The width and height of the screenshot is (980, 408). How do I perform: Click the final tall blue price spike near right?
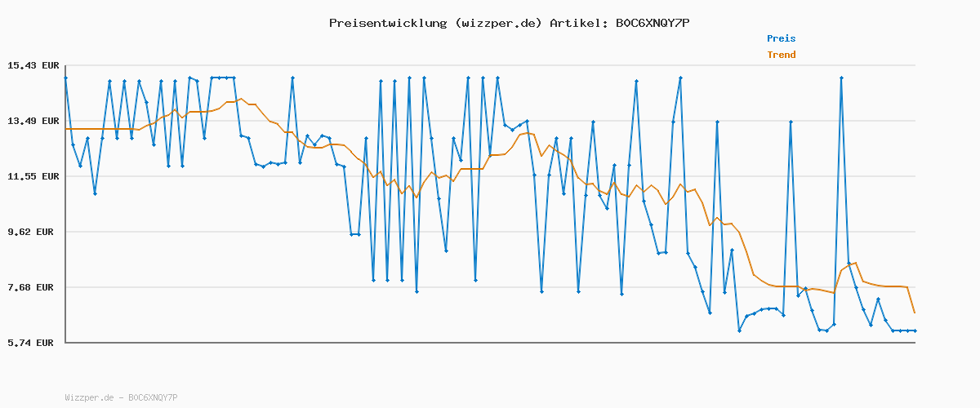tap(841, 78)
